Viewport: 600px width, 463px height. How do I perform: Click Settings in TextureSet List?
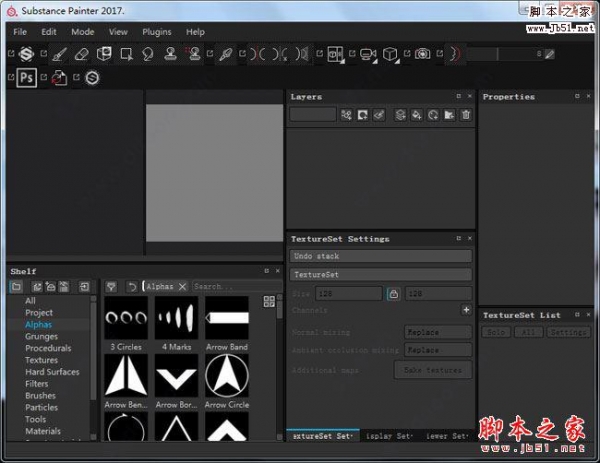(567, 332)
